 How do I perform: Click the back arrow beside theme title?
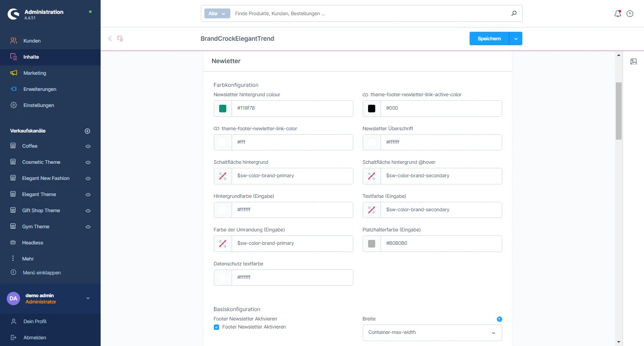(110, 38)
